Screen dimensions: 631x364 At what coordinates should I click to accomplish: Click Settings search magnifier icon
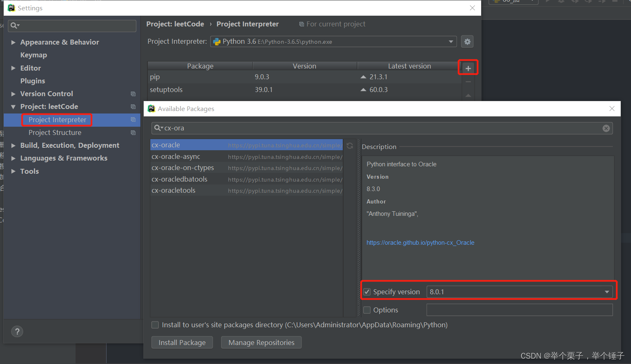pyautogui.click(x=15, y=26)
